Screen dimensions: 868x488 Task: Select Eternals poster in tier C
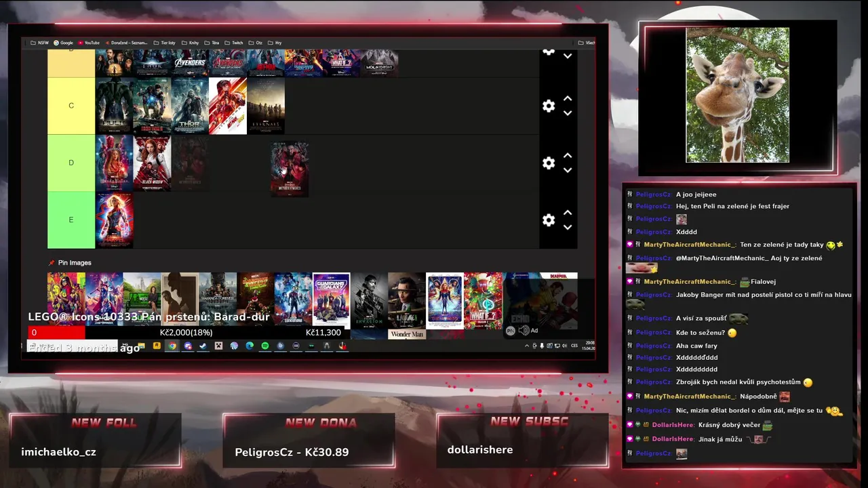[x=266, y=106]
